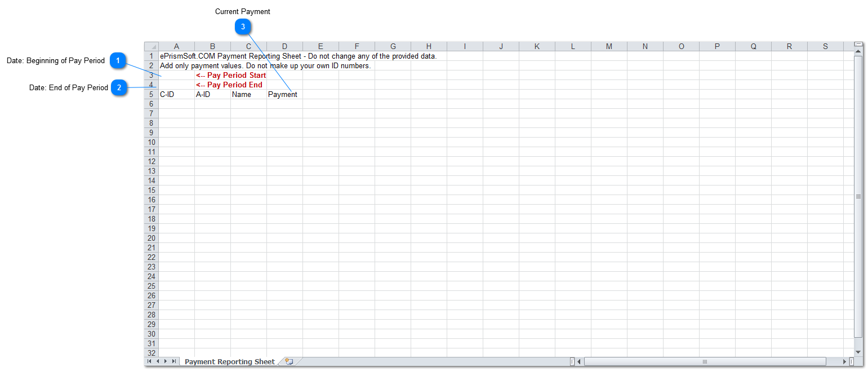Click the horizontal scrollbar left arrow
The image size is (868, 371).
coord(579,361)
